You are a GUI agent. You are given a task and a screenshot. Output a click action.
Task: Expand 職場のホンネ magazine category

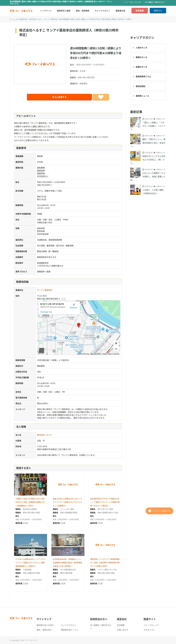tap(148, 57)
